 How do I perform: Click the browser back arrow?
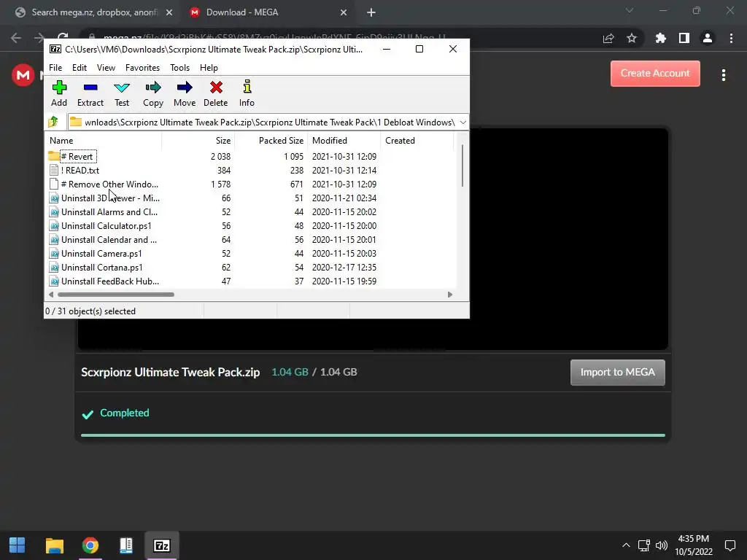pyautogui.click(x=16, y=38)
